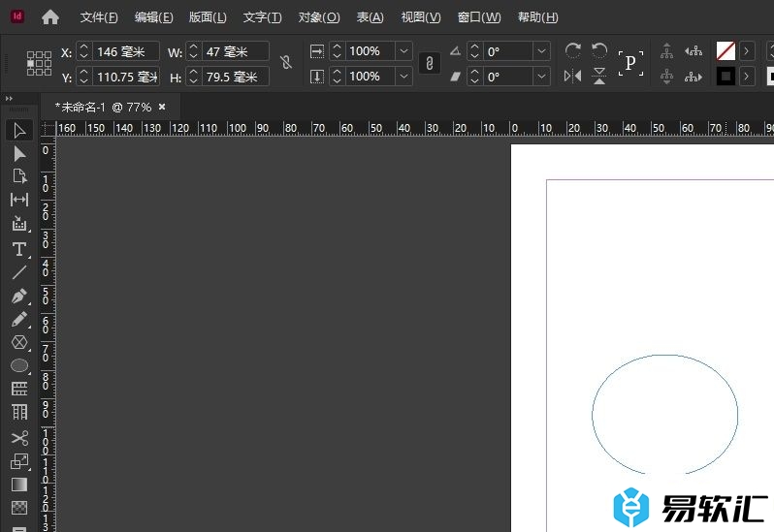774x532 pixels.
Task: Click the X position stepper arrows
Action: pyautogui.click(x=84, y=51)
